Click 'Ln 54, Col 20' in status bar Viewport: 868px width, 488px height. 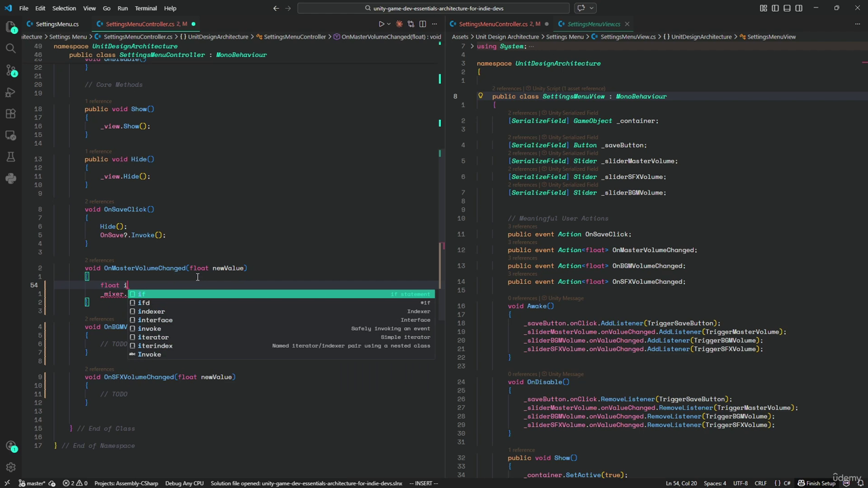tap(682, 483)
